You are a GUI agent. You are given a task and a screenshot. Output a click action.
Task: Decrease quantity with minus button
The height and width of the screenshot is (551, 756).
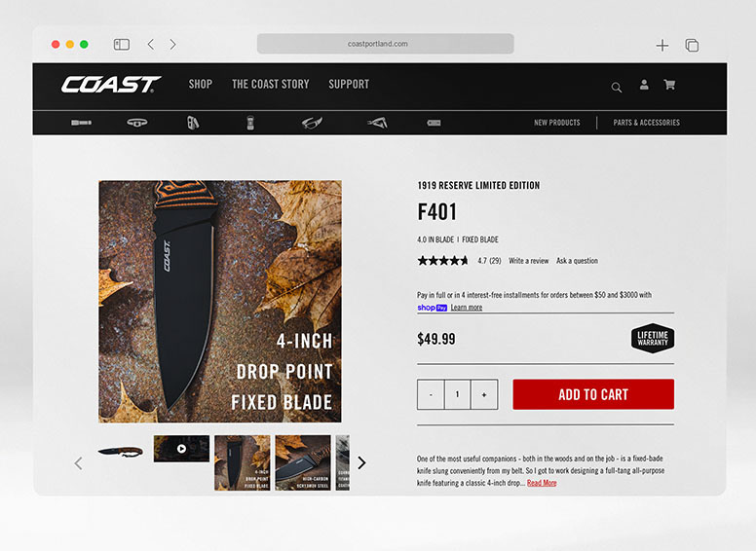pyautogui.click(x=431, y=394)
